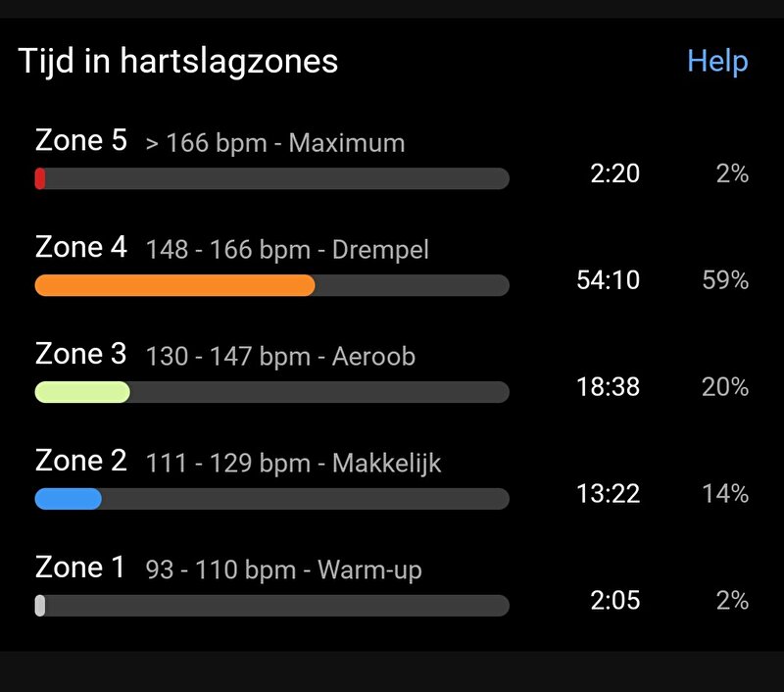Click the 93 - 110 bpm - Warm-up text
Viewport: 784px width, 692px height.
(283, 570)
